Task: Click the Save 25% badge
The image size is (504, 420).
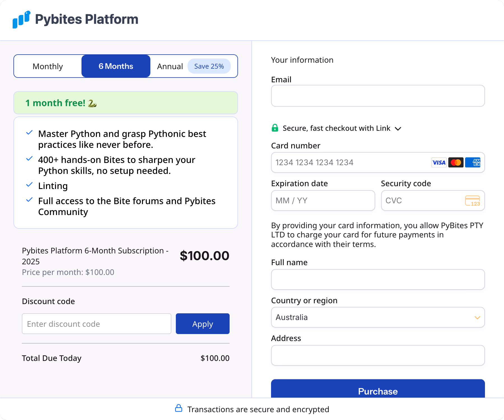Action: coord(209,66)
